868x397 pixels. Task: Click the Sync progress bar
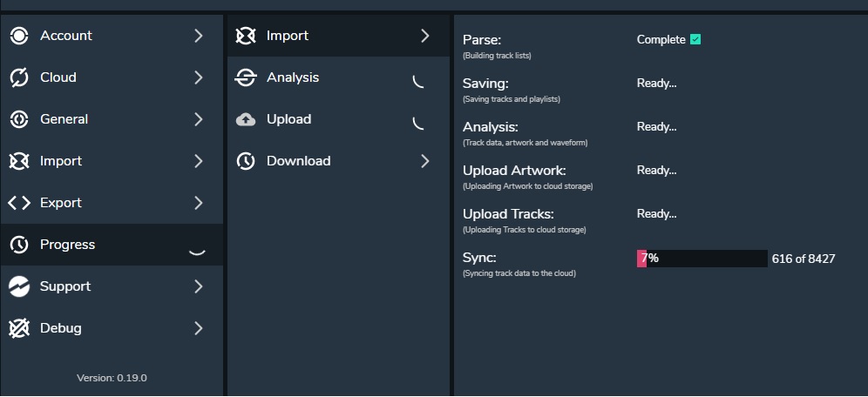pos(702,259)
